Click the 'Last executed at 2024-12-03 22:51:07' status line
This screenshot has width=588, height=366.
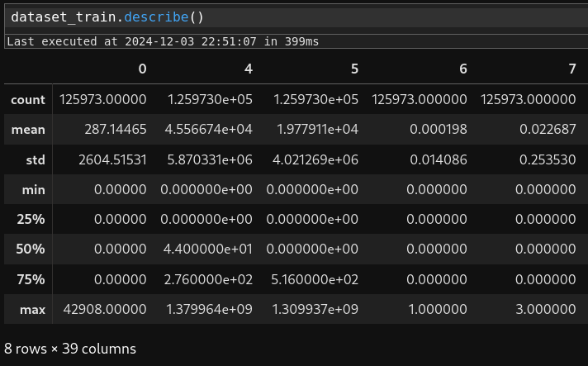pyautogui.click(x=163, y=41)
